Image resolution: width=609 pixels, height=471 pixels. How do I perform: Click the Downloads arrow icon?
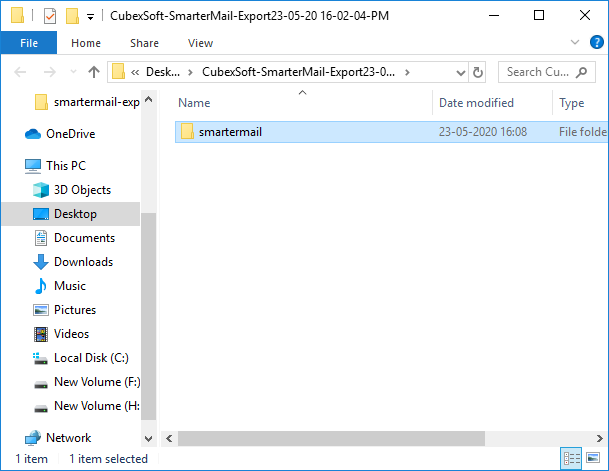tap(41, 262)
